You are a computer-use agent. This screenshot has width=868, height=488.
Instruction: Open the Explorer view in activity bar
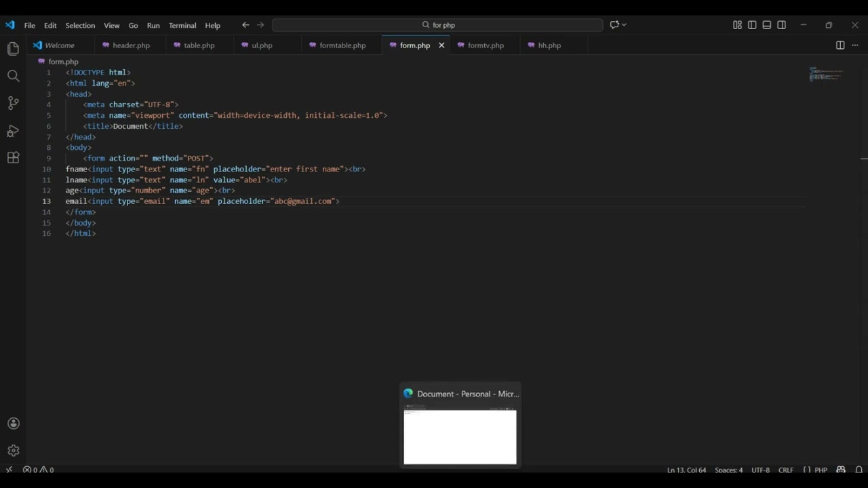pos(13,49)
